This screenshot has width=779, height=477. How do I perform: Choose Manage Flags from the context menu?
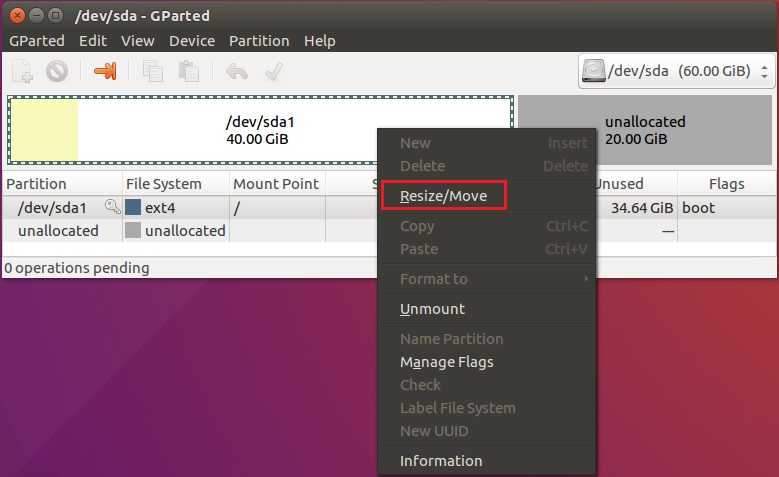487,362
